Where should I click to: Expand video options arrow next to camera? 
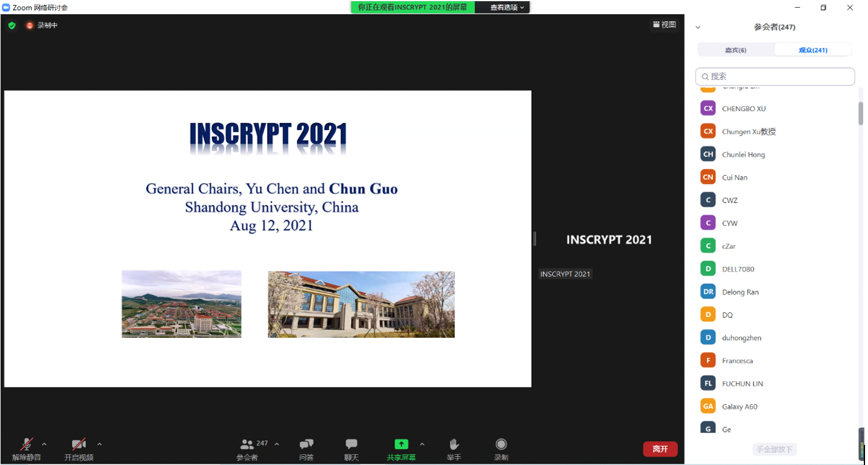(99, 444)
